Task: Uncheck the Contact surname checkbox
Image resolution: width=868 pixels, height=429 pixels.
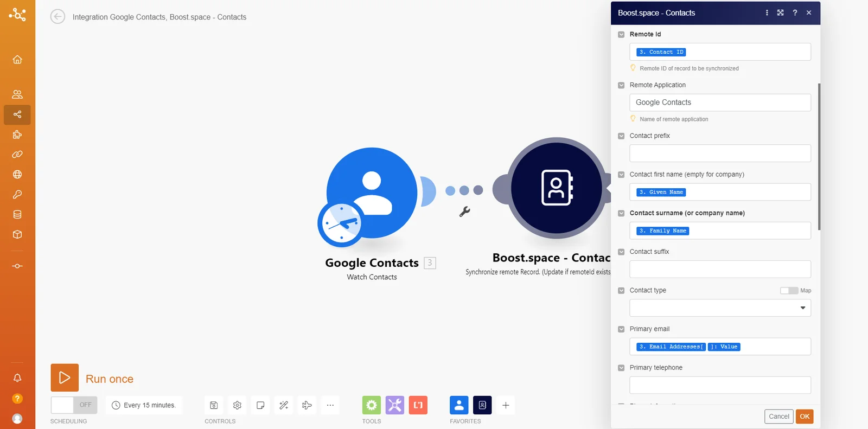Action: click(621, 213)
